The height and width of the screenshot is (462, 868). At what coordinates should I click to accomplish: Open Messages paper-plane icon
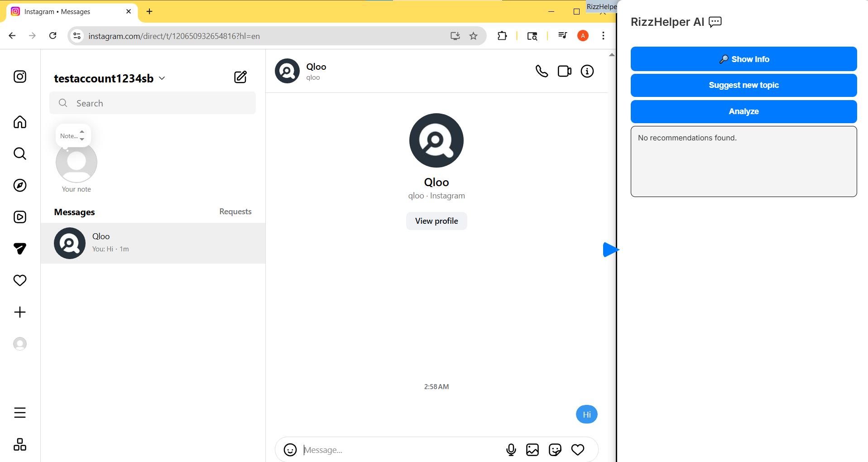tap(20, 249)
